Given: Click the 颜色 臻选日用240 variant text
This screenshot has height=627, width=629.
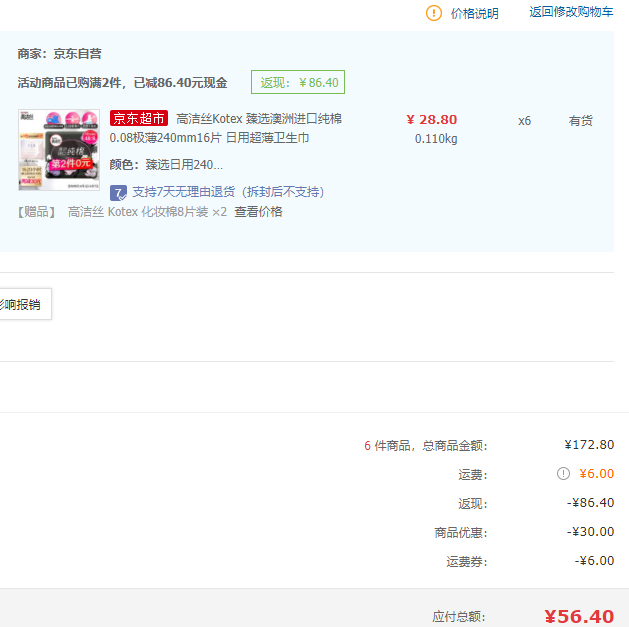Looking at the screenshot, I should 166,165.
